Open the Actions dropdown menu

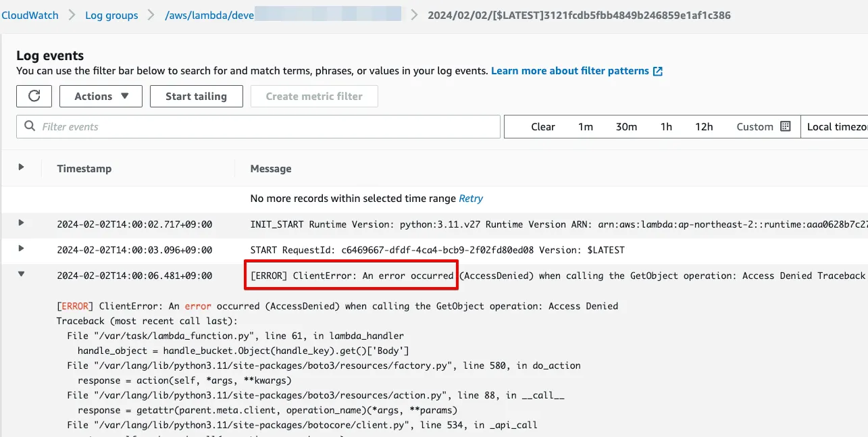tap(101, 96)
